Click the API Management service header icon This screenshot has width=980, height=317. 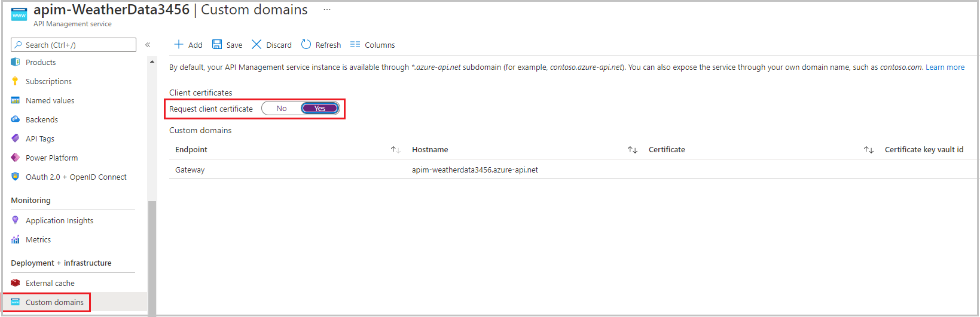point(19,14)
